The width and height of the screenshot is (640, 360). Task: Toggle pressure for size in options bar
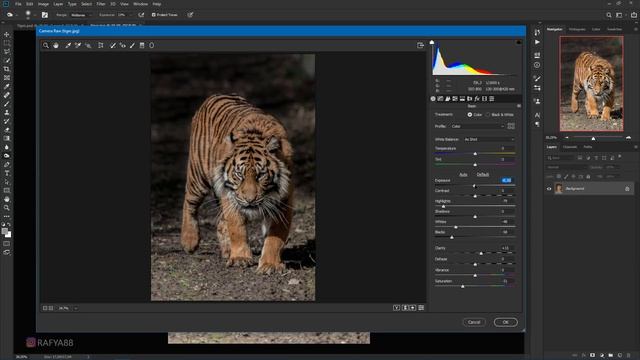point(190,15)
